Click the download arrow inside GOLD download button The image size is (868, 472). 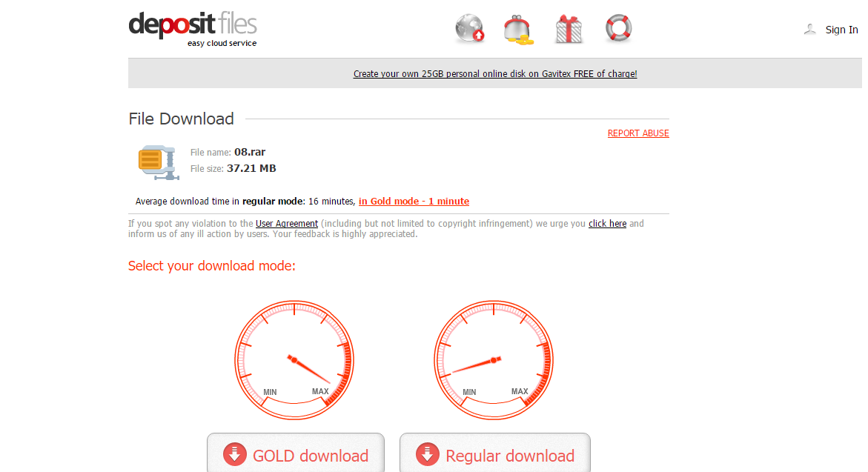tap(235, 454)
